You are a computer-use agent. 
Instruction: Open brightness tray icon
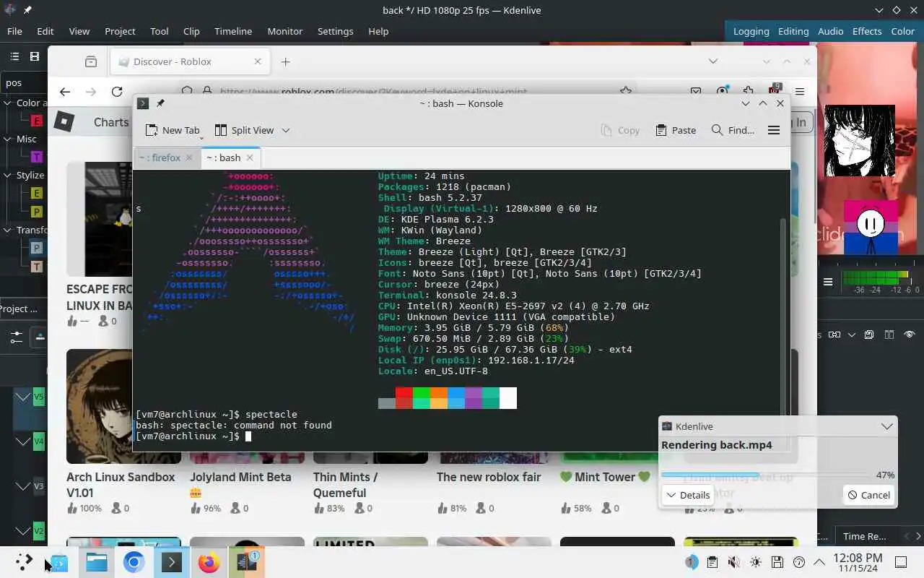click(x=755, y=562)
